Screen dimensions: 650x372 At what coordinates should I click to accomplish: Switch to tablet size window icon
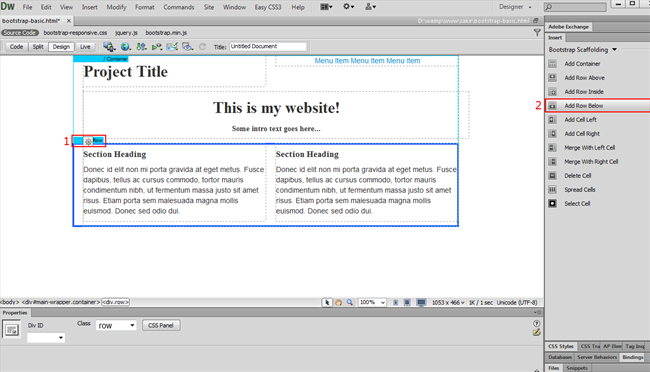click(407, 303)
